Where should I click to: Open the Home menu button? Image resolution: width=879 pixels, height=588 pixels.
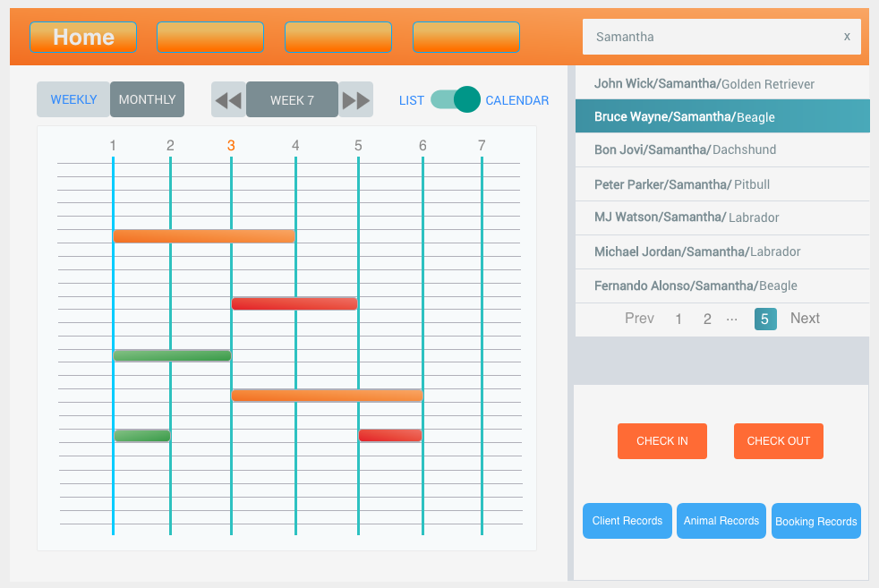click(83, 38)
